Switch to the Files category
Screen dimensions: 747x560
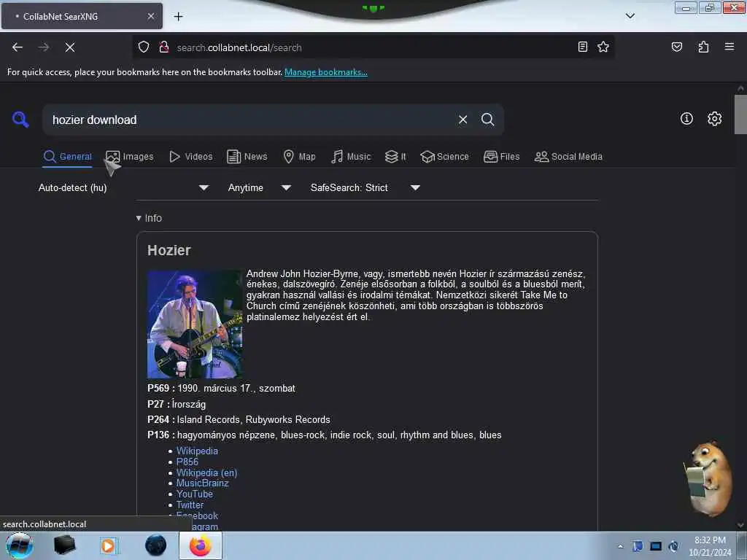[x=502, y=157]
